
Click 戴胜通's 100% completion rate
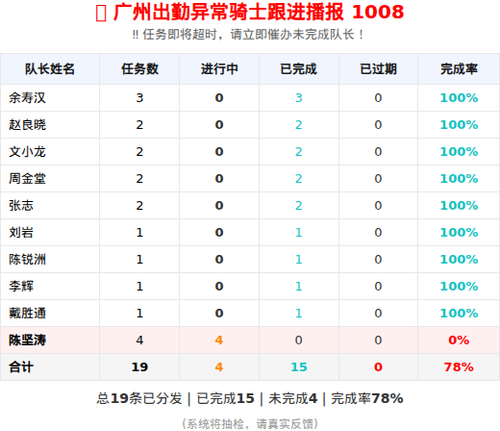(459, 313)
